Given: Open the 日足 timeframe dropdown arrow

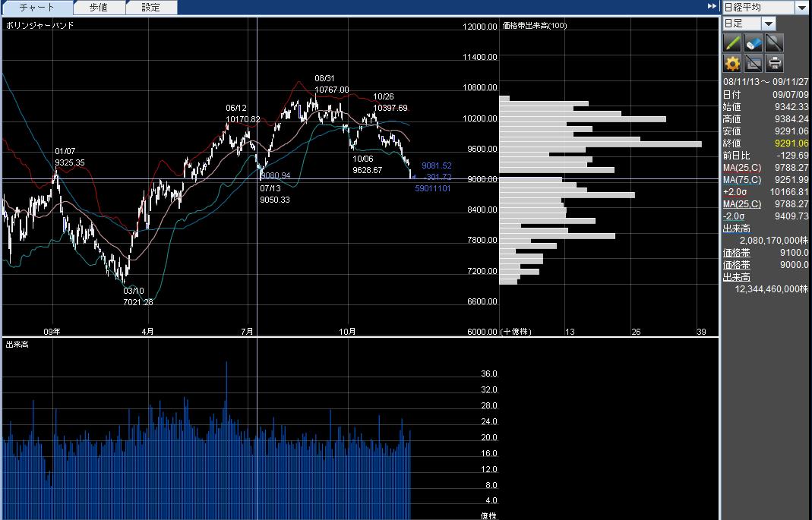Looking at the screenshot, I should point(769,24).
